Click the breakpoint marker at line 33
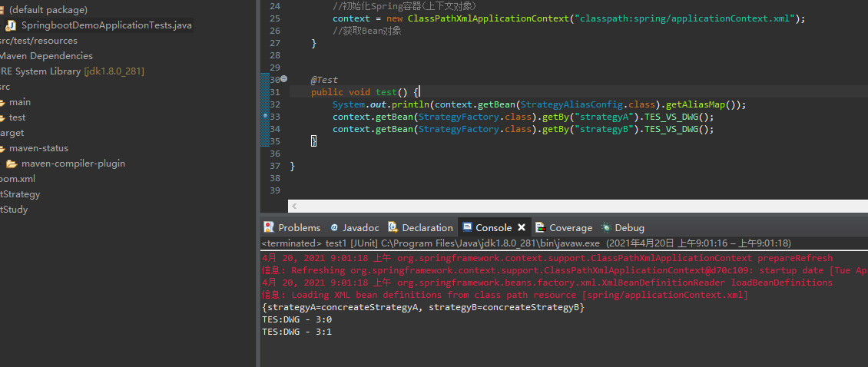Viewport: 868px width, 367px height. 265,116
